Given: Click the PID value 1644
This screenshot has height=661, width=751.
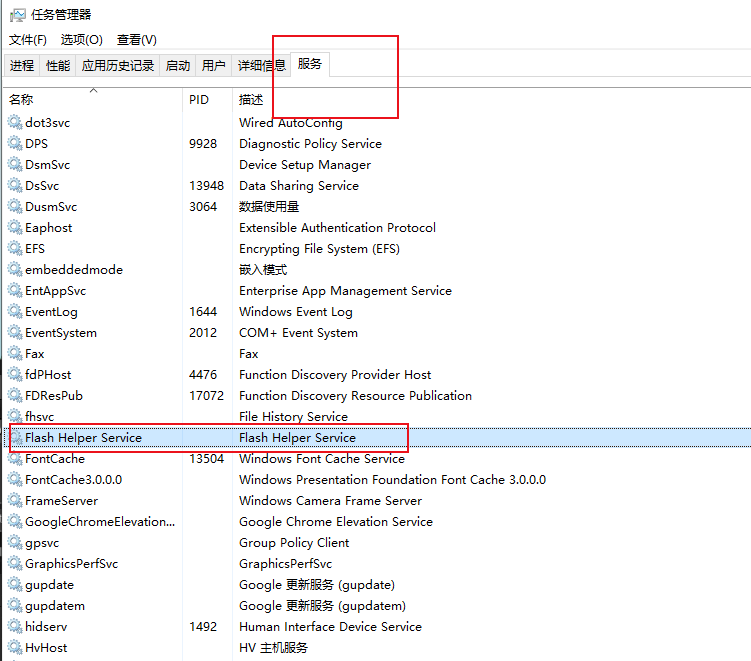Looking at the screenshot, I should [203, 312].
